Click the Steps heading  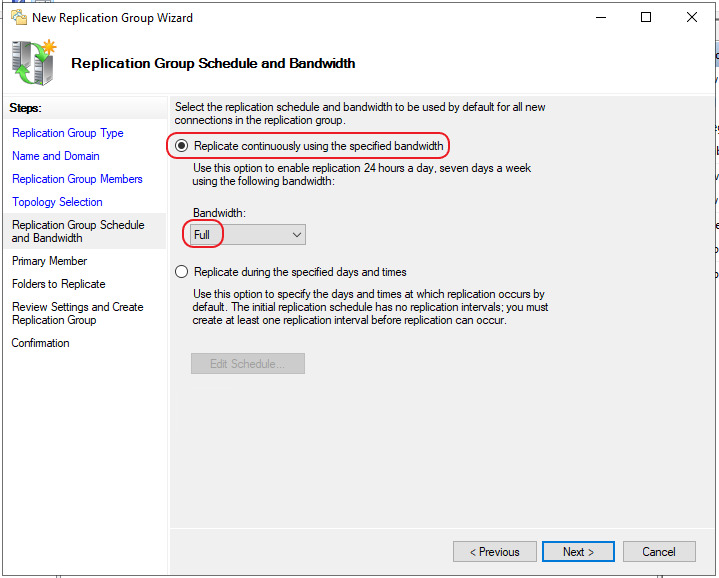[x=25, y=108]
